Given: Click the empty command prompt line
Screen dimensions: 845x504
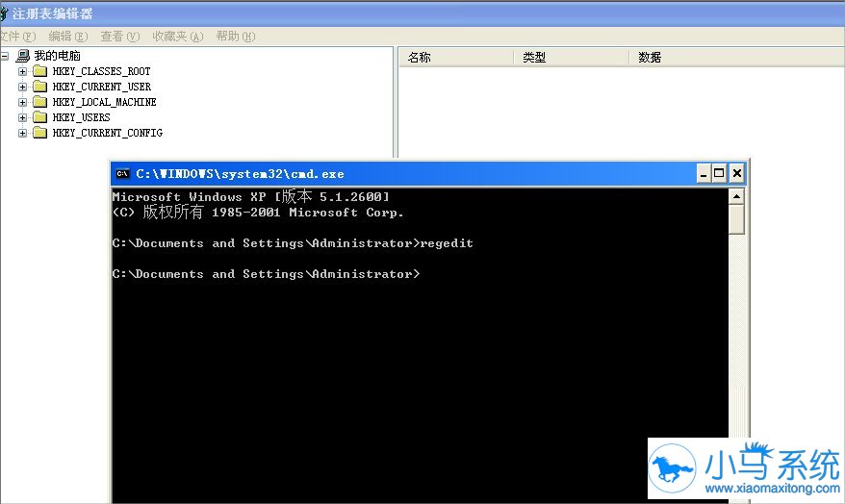Looking at the screenshot, I should pyautogui.click(x=266, y=274).
